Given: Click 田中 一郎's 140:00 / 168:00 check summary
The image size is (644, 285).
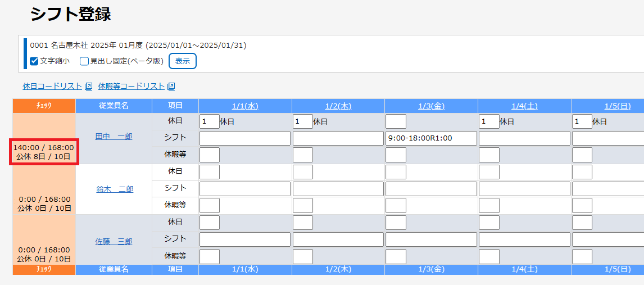Looking at the screenshot, I should 44,152.
